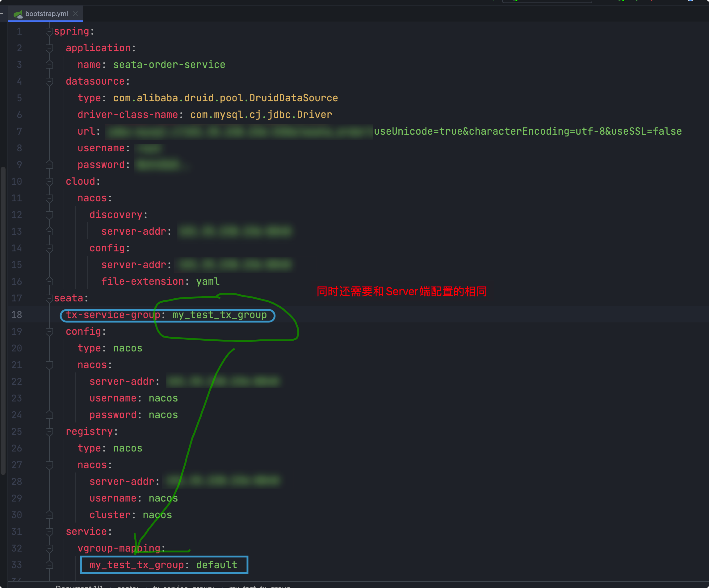Click the hide panel minus icon left of tab
This screenshot has width=709, height=588.
point(2,14)
